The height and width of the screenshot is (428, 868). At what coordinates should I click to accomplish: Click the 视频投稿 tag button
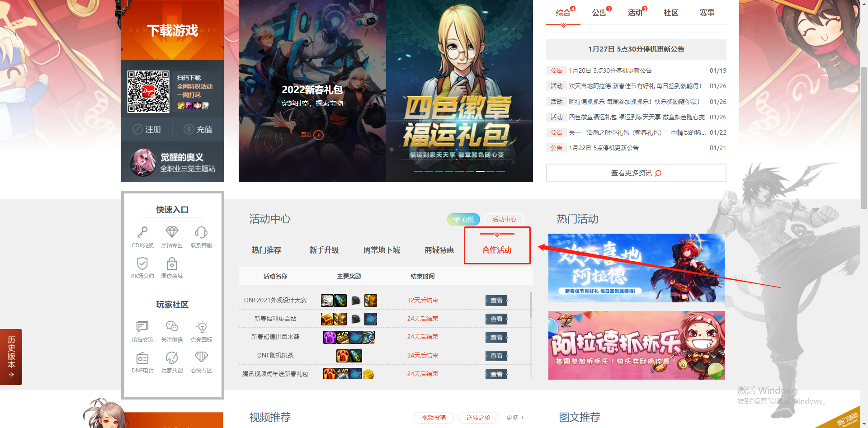click(434, 418)
